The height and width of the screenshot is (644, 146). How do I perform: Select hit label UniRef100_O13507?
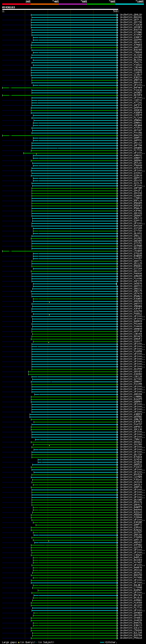click(x=131, y=75)
